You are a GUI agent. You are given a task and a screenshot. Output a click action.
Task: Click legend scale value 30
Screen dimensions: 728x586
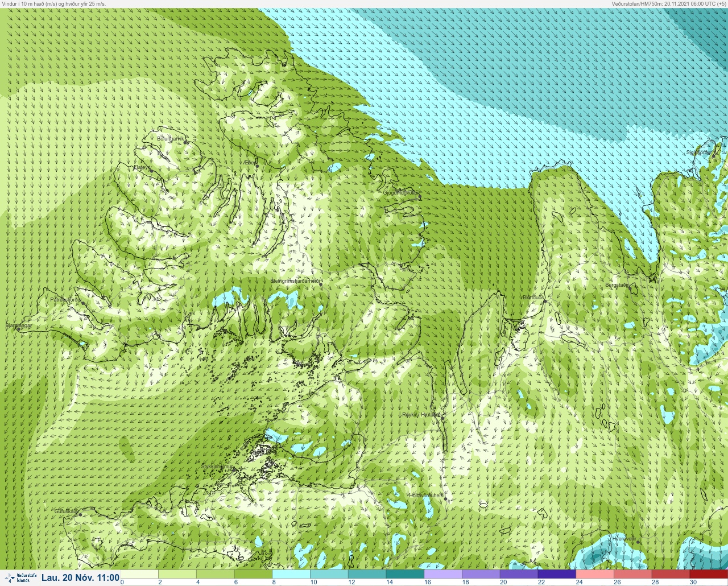tap(692, 582)
